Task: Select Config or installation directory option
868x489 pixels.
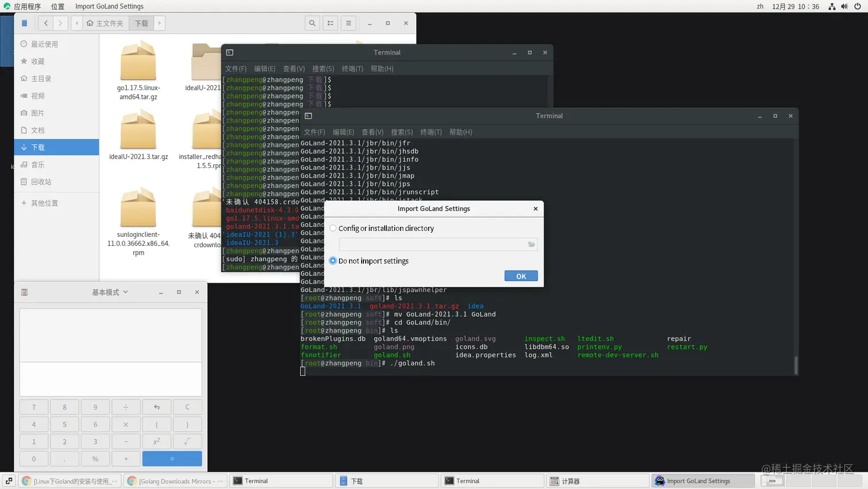Action: [x=333, y=228]
